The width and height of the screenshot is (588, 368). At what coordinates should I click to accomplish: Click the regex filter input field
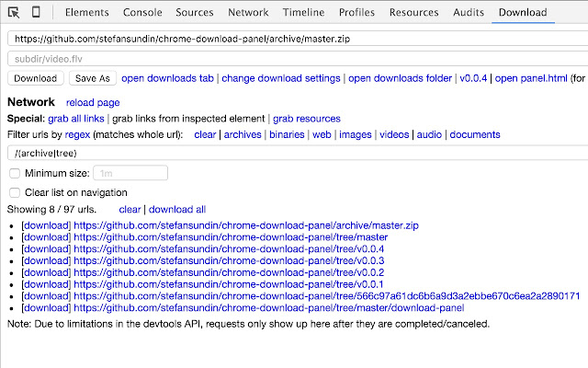tap(298, 153)
